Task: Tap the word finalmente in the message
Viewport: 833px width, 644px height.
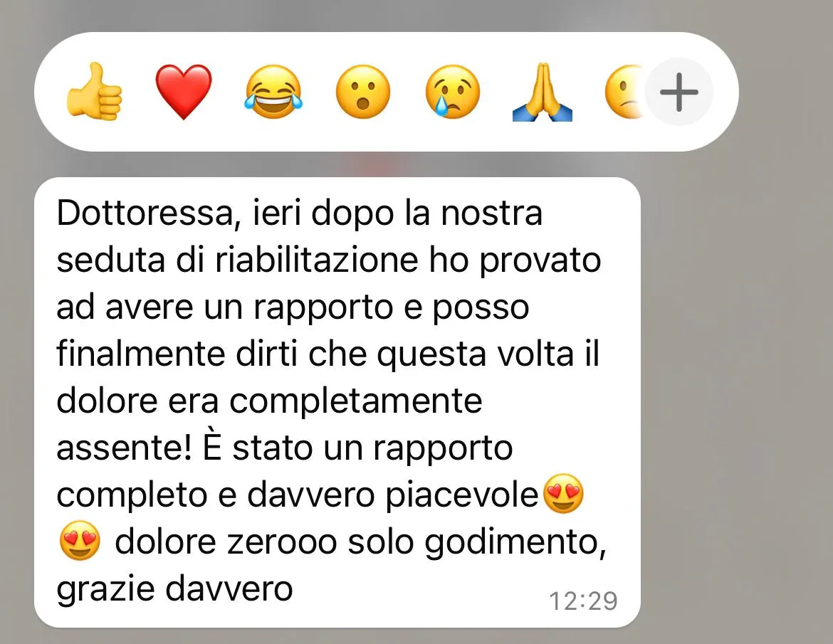Action: (x=141, y=353)
